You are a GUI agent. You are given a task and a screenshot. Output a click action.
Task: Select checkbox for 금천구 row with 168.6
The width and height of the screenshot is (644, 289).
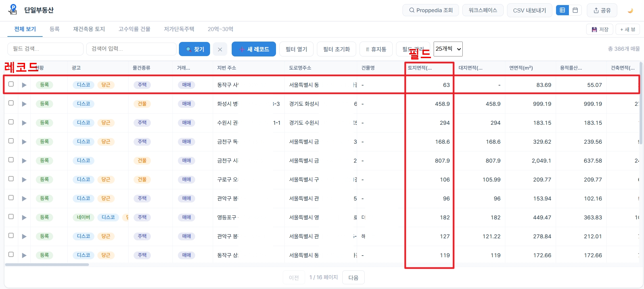[x=11, y=141]
